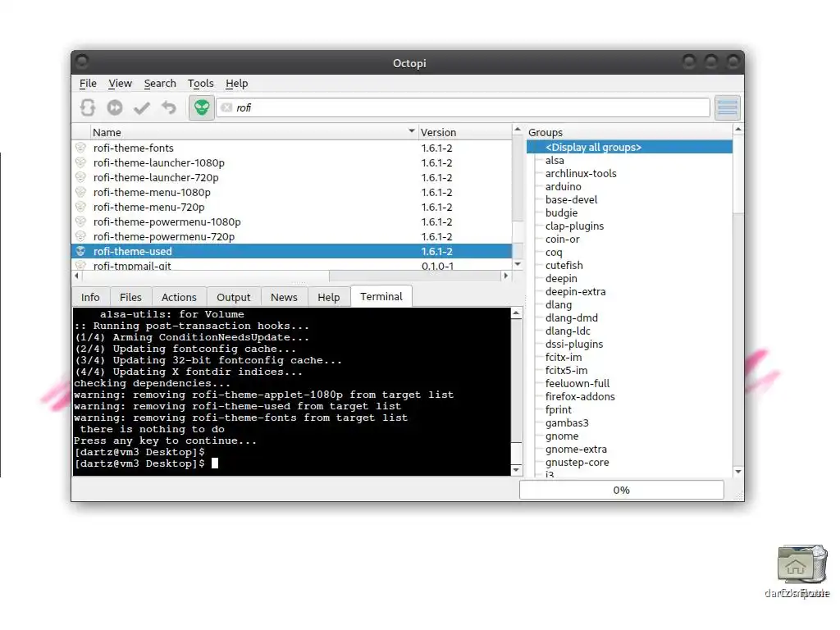Switch to the Help tab
The width and height of the screenshot is (840, 630).
point(328,297)
